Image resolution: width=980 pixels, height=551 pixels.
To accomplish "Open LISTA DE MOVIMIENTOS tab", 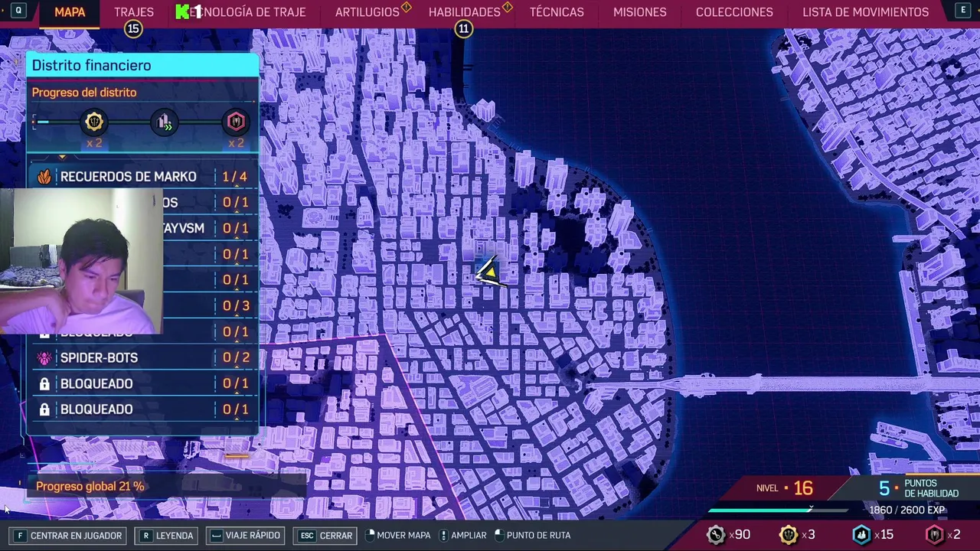I will point(865,12).
